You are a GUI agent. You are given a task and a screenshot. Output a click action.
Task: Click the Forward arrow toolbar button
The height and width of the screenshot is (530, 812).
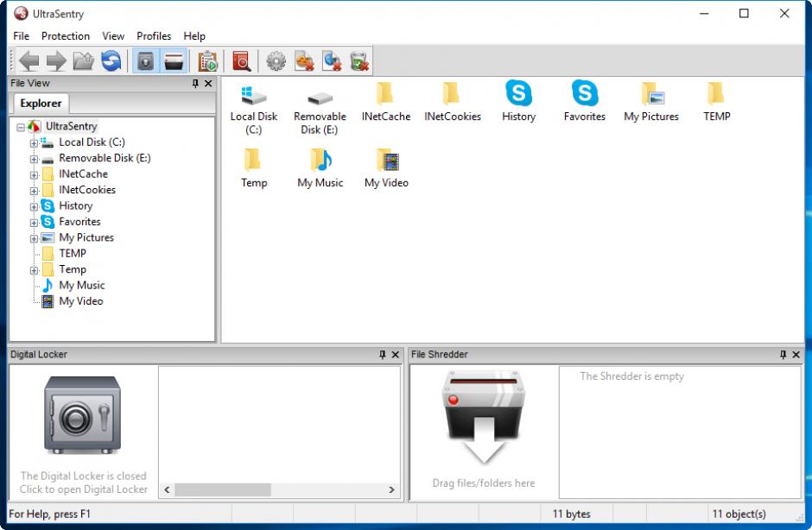point(56,61)
